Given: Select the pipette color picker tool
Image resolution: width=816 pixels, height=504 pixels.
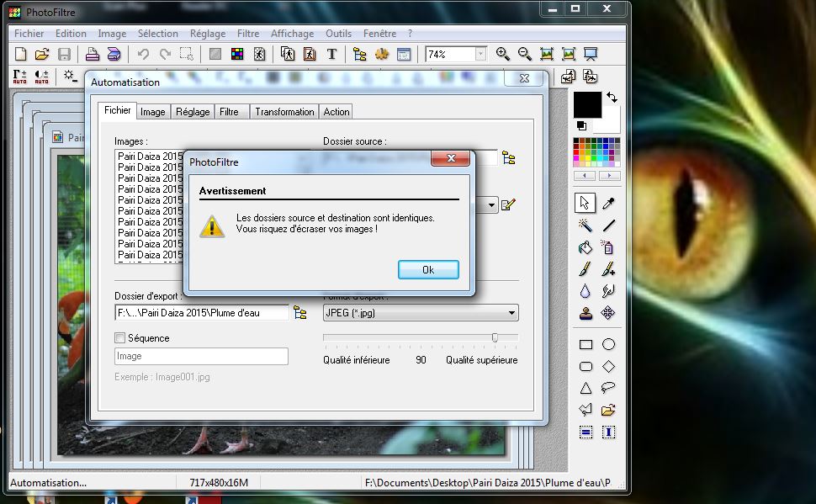Looking at the screenshot, I should pyautogui.click(x=608, y=203).
